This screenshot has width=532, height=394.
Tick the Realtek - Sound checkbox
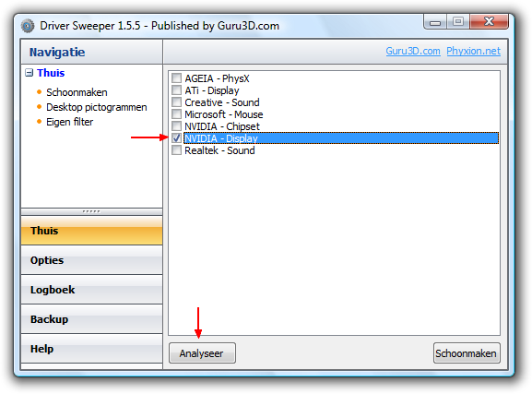[176, 150]
